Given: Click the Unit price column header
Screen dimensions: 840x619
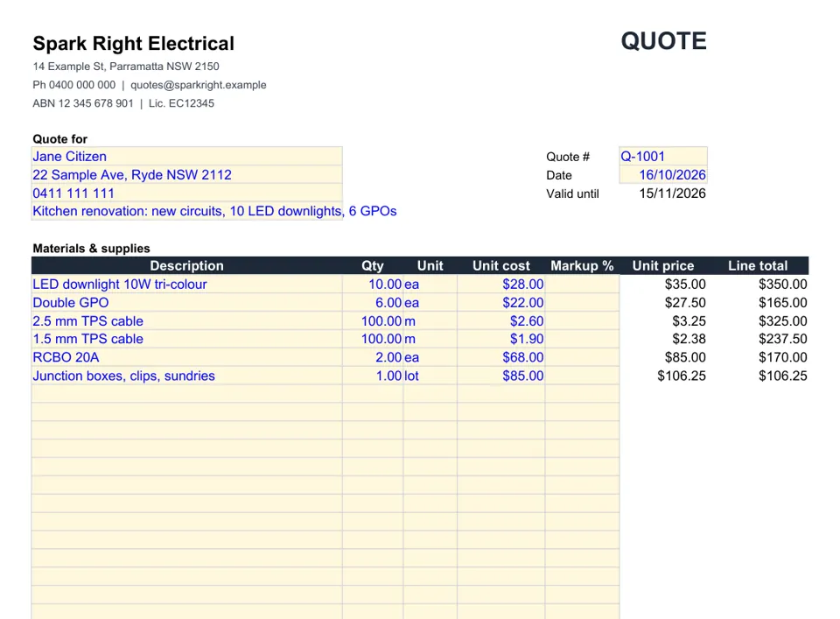Looking at the screenshot, I should point(663,266).
